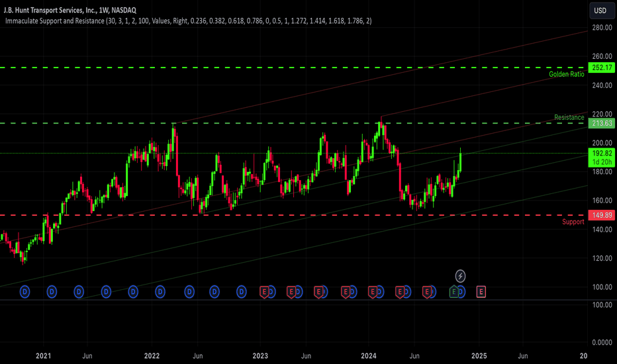
Task: Click the 2025 time axis label
Action: 479,356
